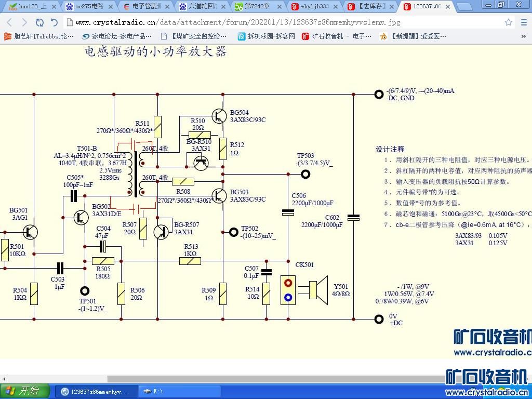The width and height of the screenshot is (532, 399).
Task: Click the R509 1Ω resistor label
Action: pyautogui.click(x=209, y=294)
